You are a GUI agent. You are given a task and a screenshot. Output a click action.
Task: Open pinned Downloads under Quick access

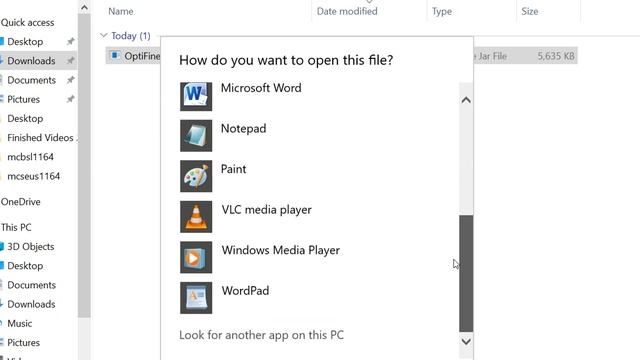pos(31,61)
